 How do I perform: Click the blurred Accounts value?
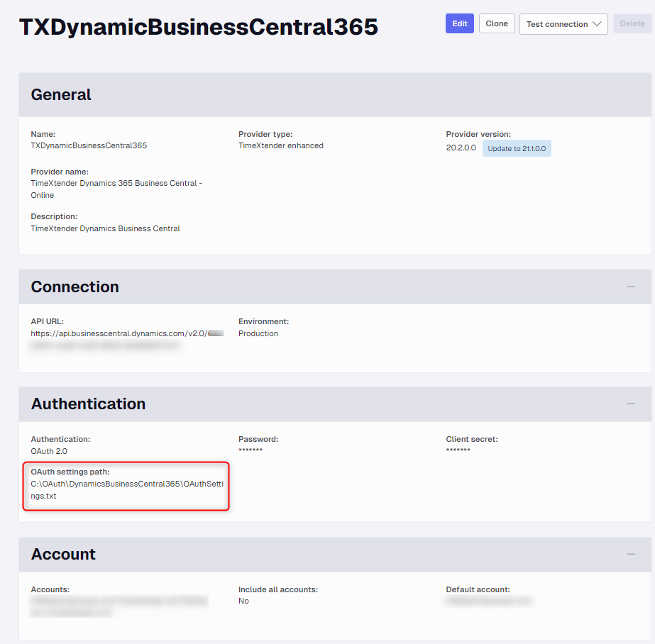point(119,606)
